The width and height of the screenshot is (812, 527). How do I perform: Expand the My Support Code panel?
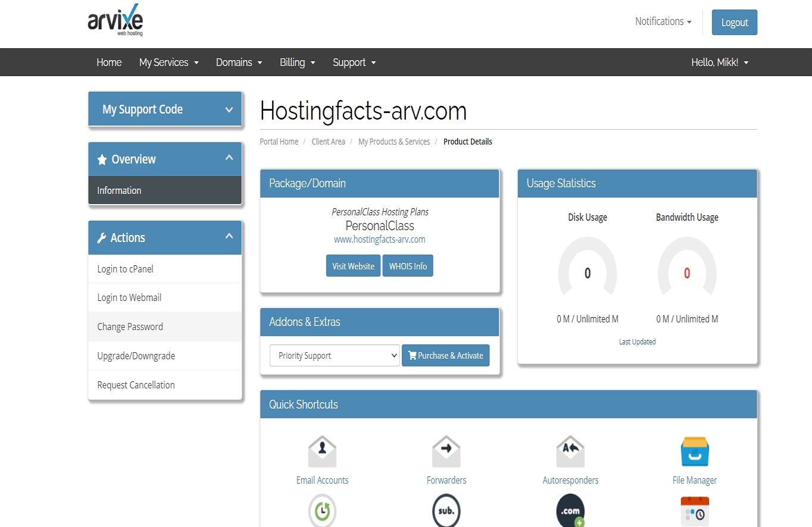click(x=165, y=109)
